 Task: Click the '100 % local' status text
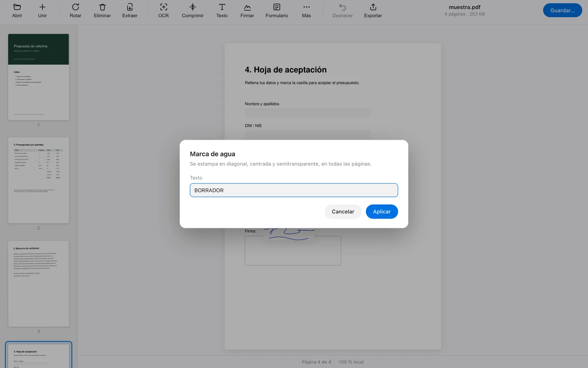tap(351, 362)
